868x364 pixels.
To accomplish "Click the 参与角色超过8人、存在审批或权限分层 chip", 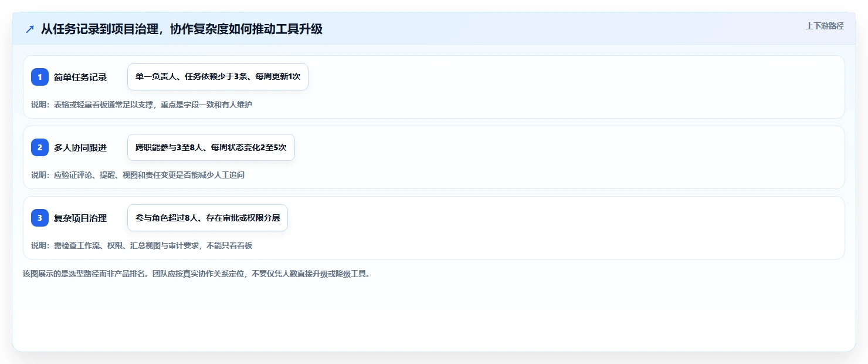I will (208, 218).
